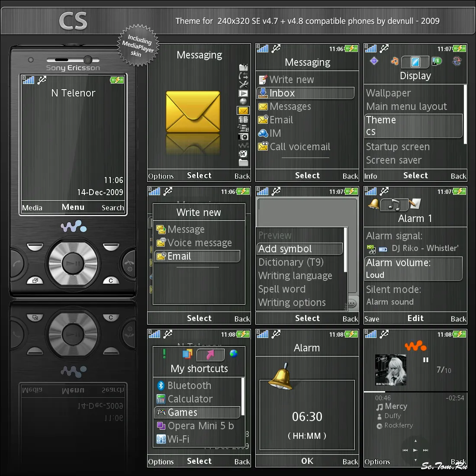Select the small yellow Messaging envelope in sidebar

(x=243, y=110)
